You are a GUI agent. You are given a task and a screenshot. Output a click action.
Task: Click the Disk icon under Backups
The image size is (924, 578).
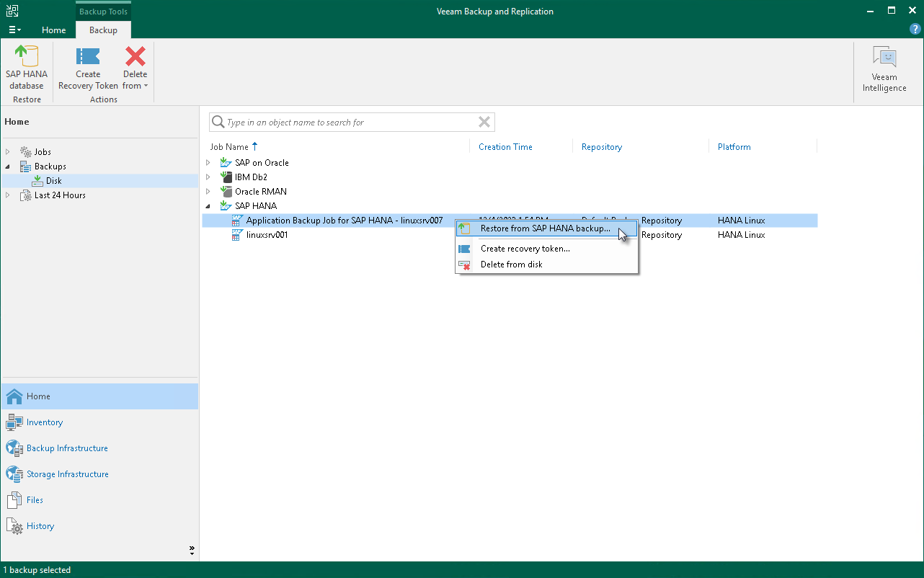[37, 181]
